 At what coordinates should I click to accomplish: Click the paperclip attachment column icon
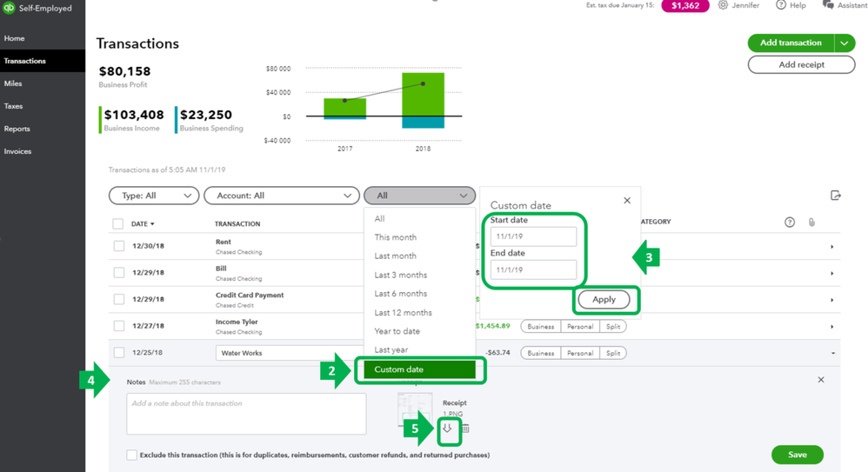click(811, 223)
